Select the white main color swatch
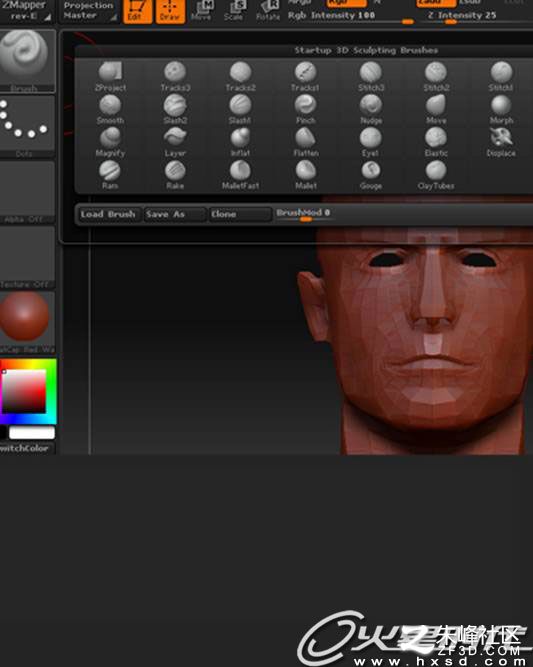Screen dimensions: 533x667 click(32, 433)
